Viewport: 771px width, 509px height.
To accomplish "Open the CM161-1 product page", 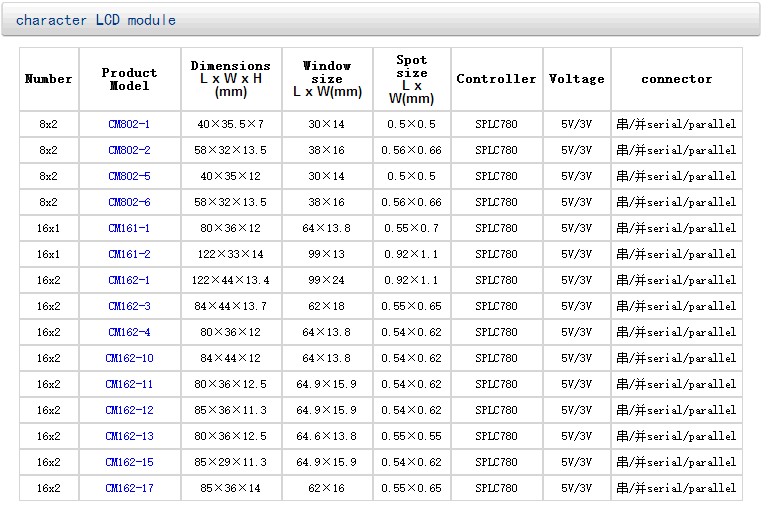I will click(x=129, y=228).
